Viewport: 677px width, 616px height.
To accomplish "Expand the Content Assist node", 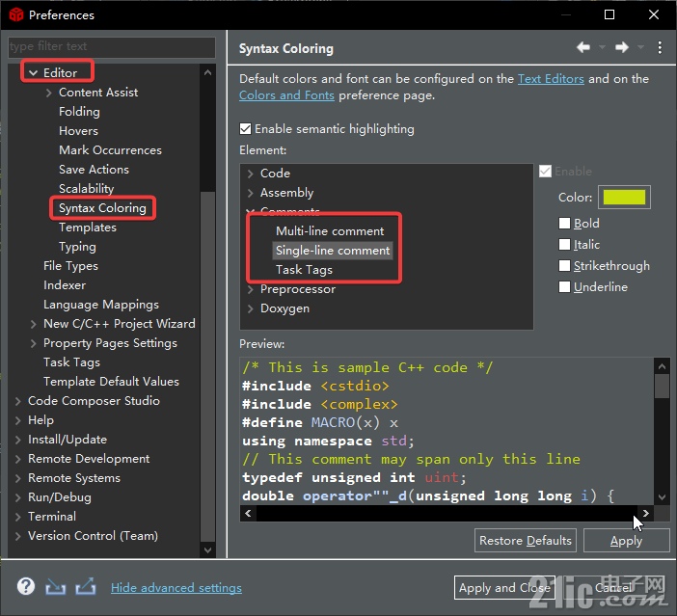I will tap(49, 93).
